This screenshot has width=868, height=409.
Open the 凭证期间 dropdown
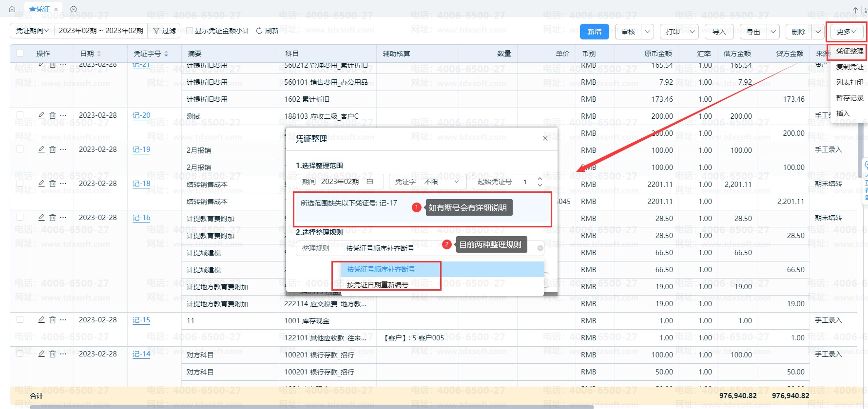point(32,31)
